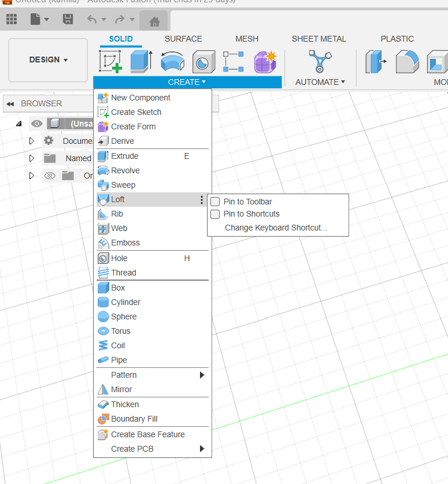Image resolution: width=448 pixels, height=484 pixels.
Task: Select Thread menu entry
Action: pyautogui.click(x=153, y=273)
